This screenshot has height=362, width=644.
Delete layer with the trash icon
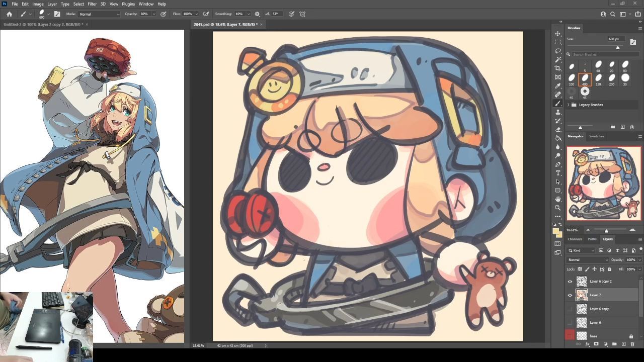point(632,344)
